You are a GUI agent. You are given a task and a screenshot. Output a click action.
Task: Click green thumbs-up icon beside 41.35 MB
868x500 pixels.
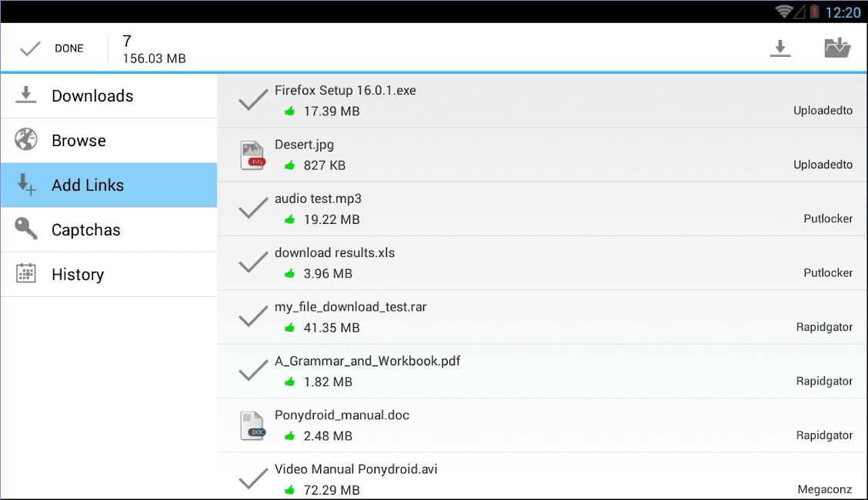289,328
